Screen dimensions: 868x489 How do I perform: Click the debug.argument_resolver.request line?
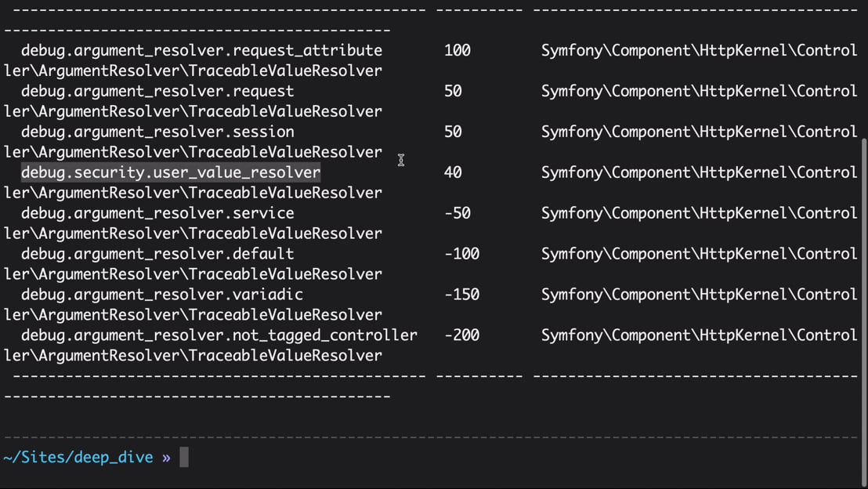[157, 91]
